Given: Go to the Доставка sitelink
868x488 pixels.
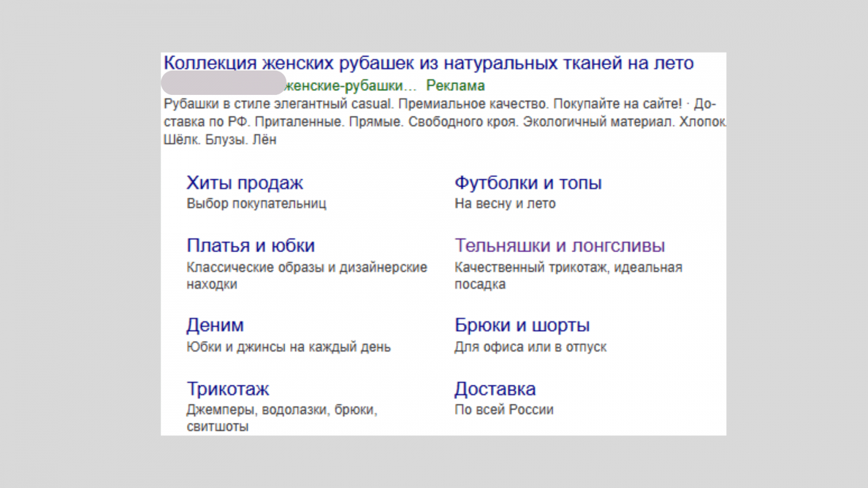Looking at the screenshot, I should [495, 389].
